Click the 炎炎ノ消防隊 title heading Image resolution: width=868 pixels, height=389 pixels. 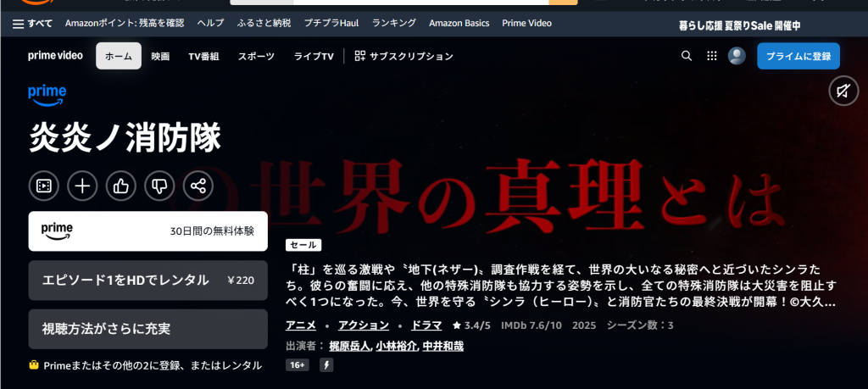point(125,137)
